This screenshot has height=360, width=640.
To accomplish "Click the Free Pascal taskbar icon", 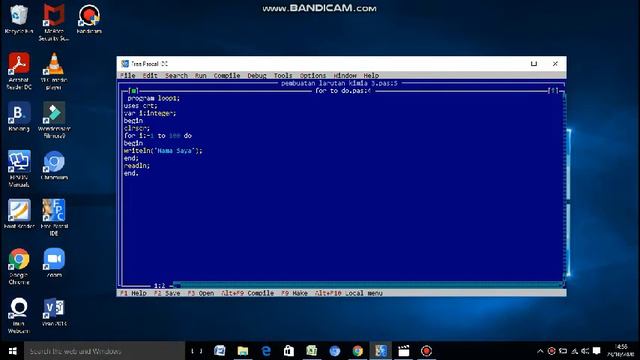I will 381,351.
